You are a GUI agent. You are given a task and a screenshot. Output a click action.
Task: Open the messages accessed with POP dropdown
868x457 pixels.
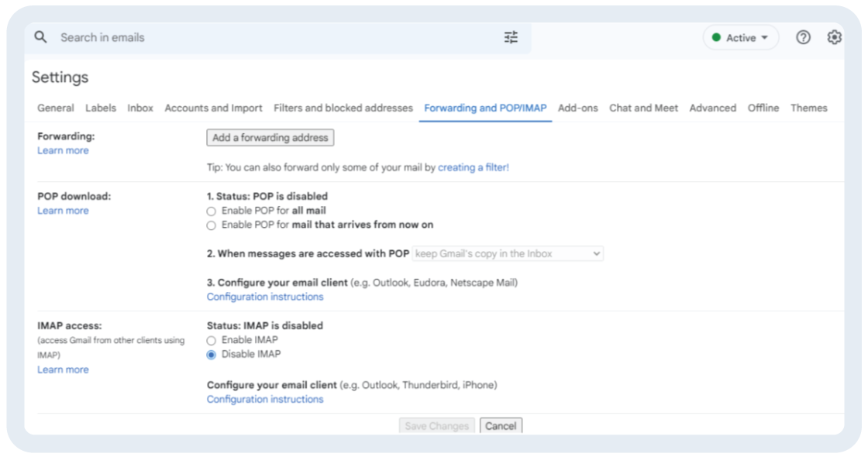click(507, 253)
